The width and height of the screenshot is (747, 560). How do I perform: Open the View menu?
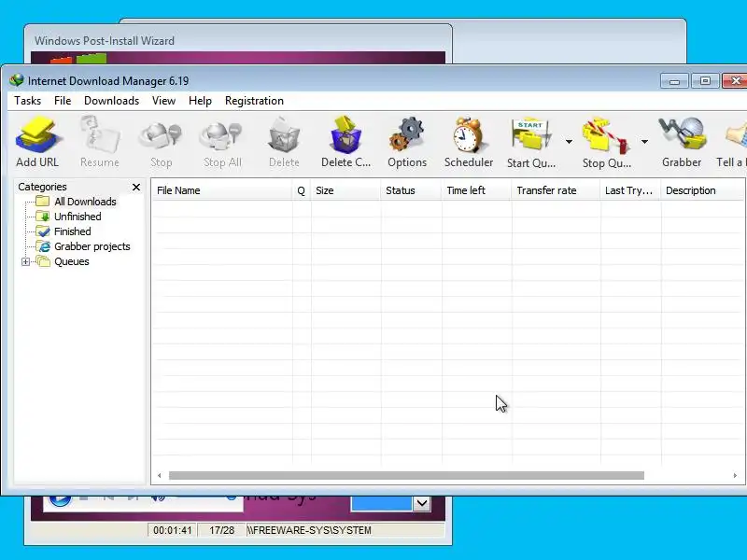163,101
